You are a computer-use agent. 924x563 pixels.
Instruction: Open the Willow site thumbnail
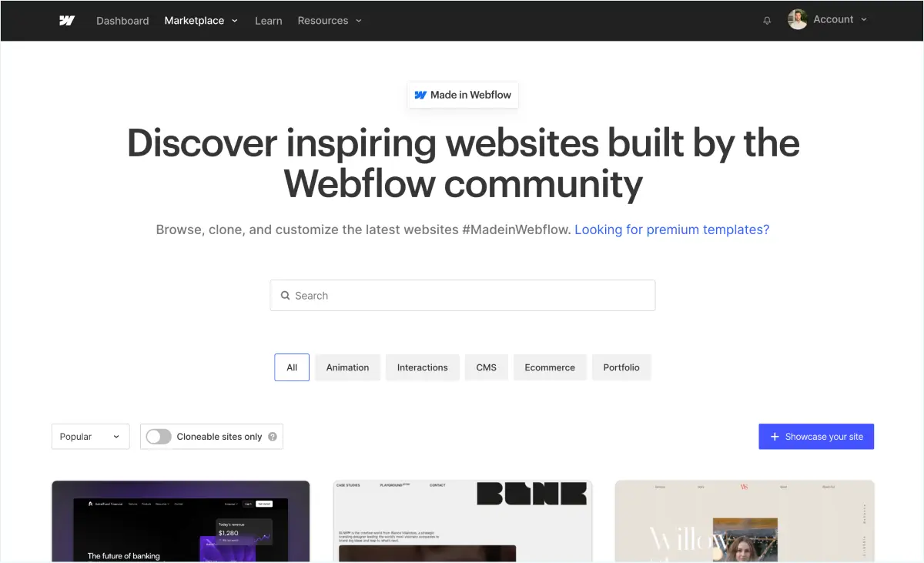(x=745, y=521)
